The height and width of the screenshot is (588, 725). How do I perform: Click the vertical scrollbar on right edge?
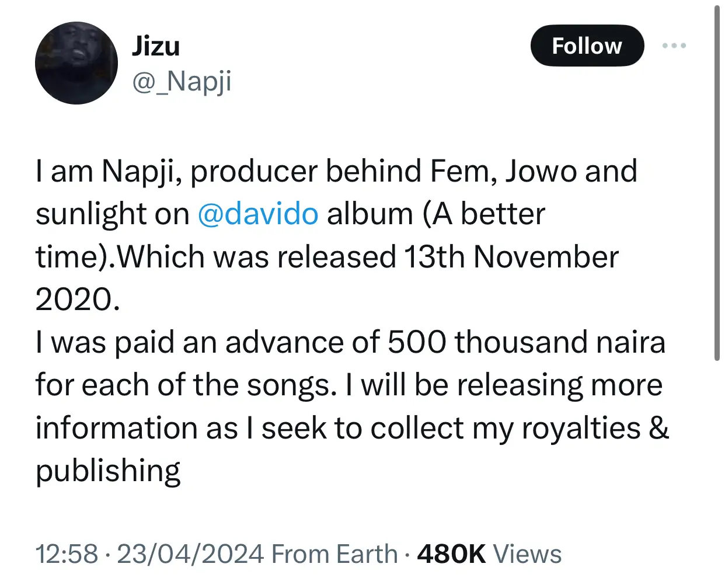pyautogui.click(x=717, y=181)
